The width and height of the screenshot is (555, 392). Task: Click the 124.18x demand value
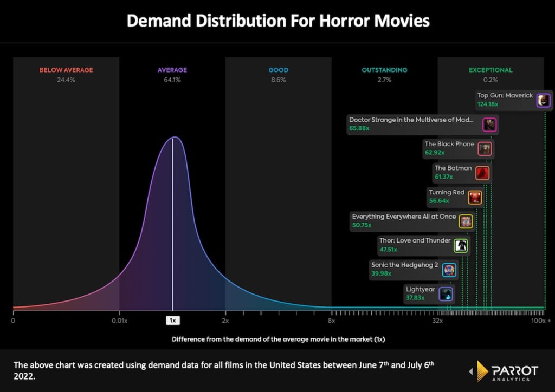[x=487, y=104]
